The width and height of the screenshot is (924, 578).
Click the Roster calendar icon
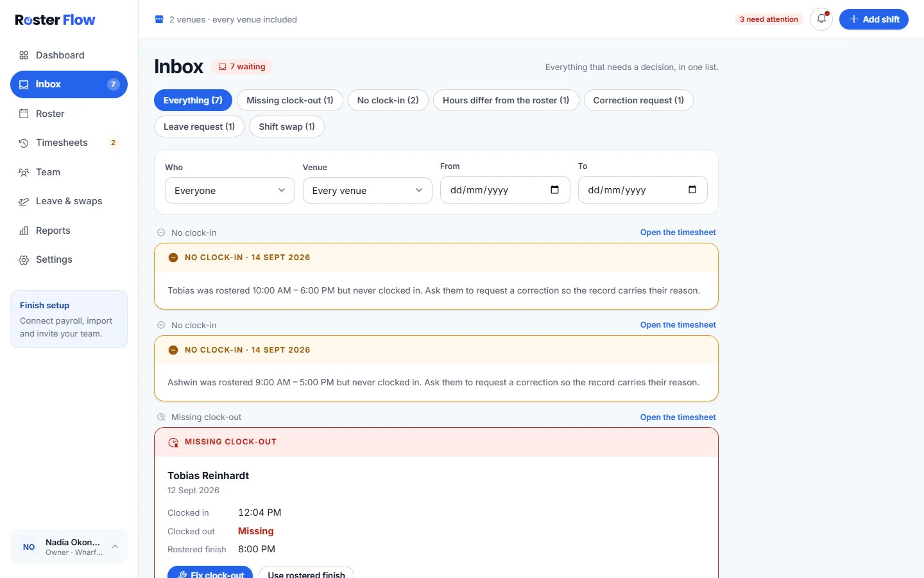pos(24,114)
